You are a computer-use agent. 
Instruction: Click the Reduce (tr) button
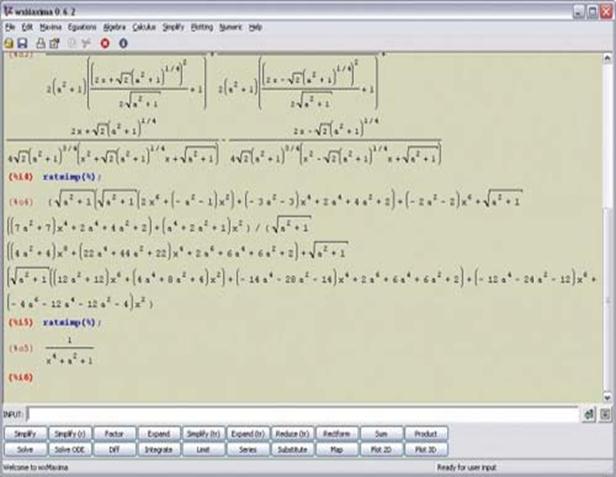tap(292, 434)
